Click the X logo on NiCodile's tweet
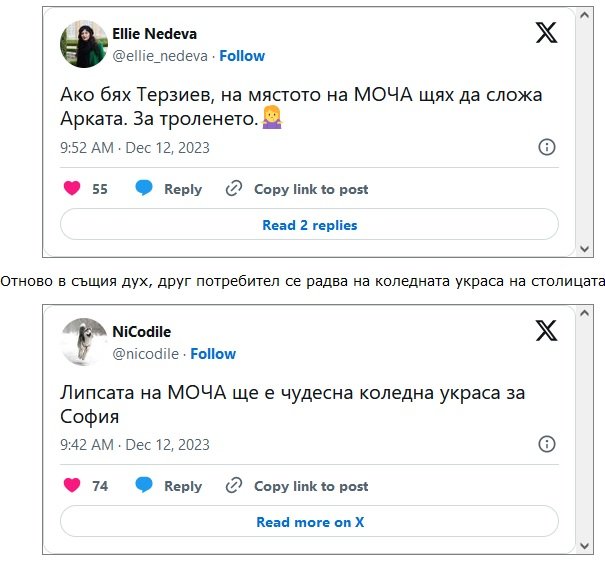The image size is (605, 567). 546,331
